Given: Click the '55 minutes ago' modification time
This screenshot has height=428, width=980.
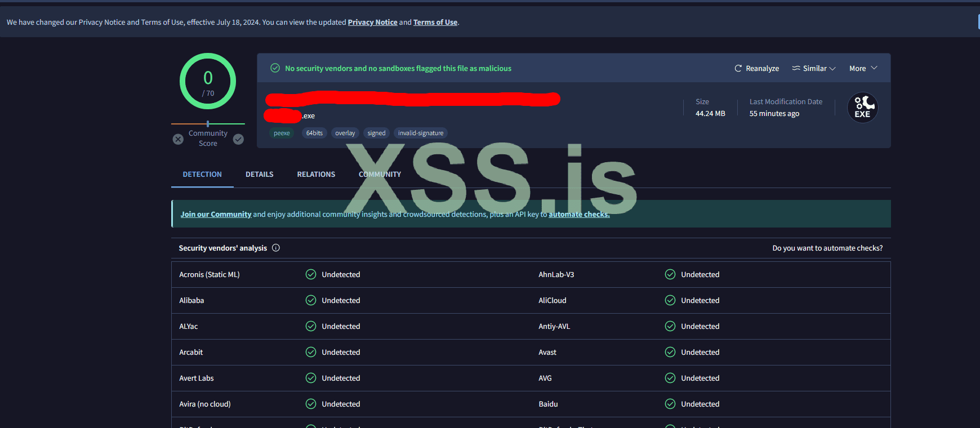Looking at the screenshot, I should [774, 114].
